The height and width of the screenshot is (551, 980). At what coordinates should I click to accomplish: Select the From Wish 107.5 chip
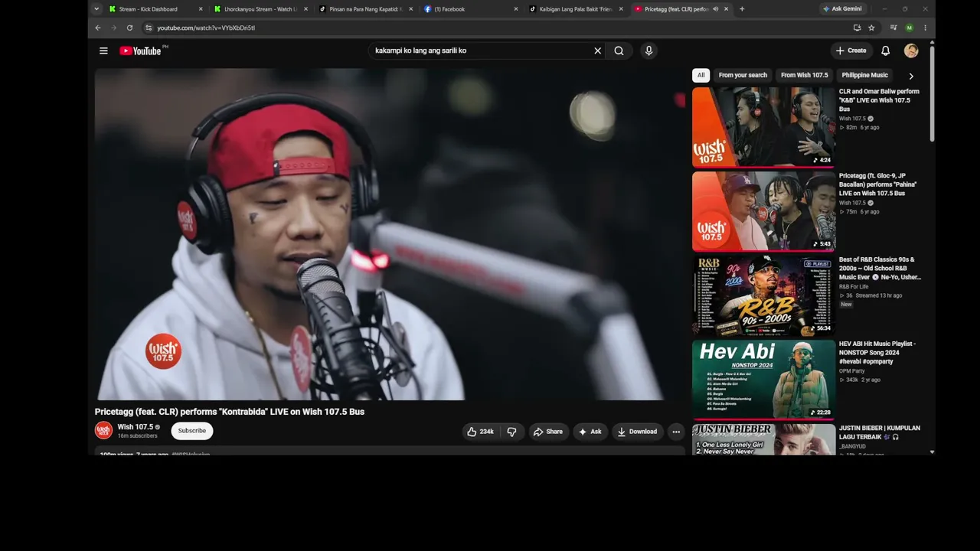pyautogui.click(x=804, y=76)
